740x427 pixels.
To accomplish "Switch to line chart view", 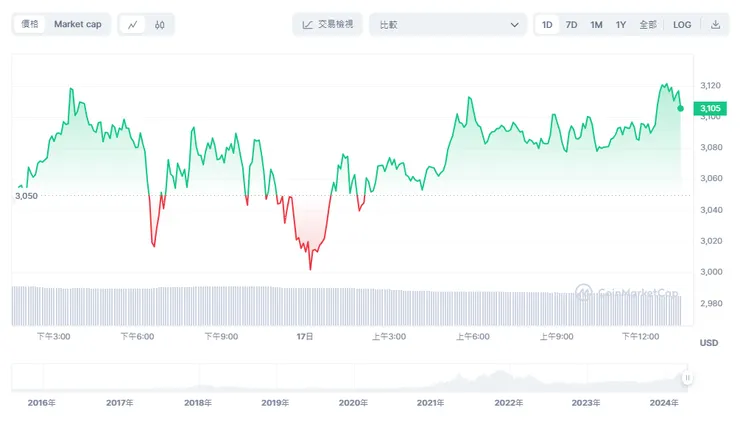I will 133,24.
